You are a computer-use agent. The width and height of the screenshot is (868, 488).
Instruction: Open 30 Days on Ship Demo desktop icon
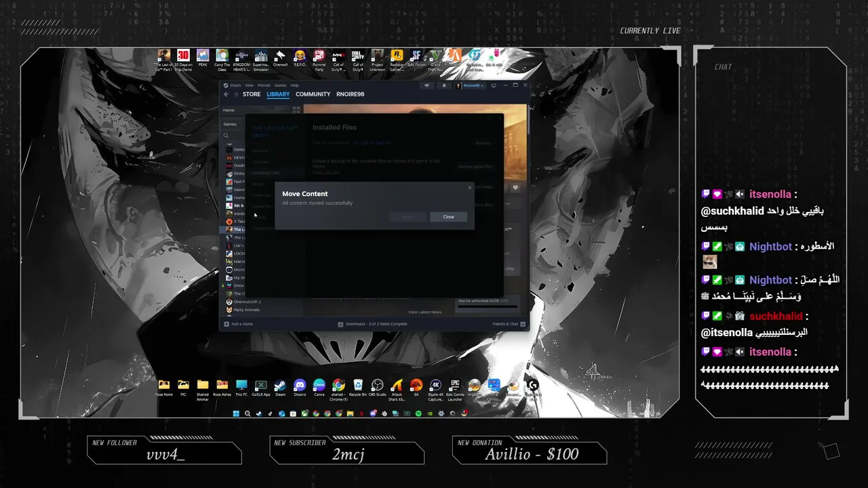(183, 60)
